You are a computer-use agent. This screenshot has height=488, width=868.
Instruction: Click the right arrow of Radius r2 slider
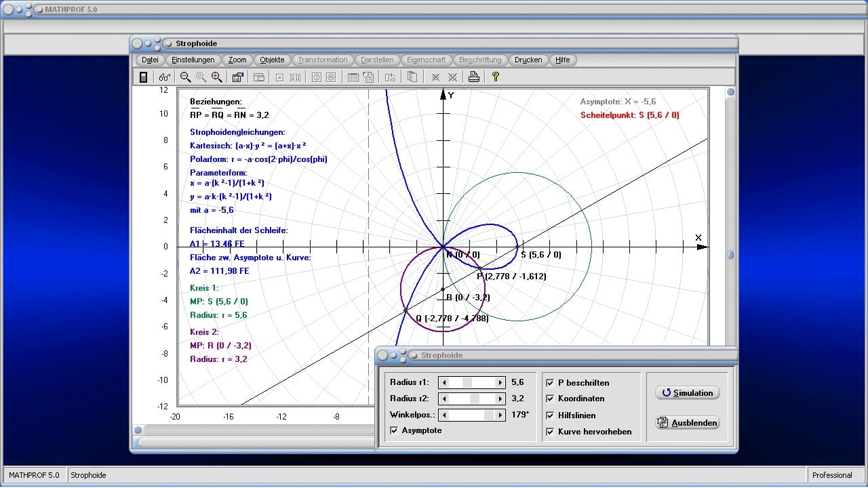(x=500, y=399)
